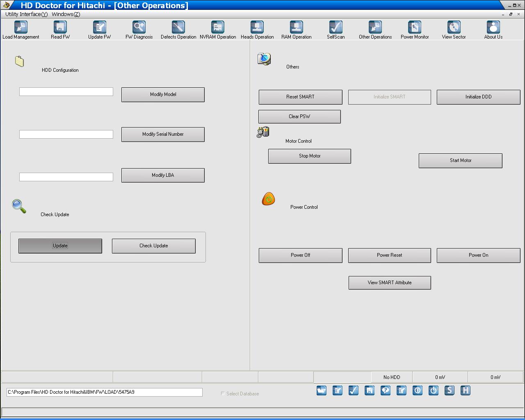Click the Read FW toolbar icon
This screenshot has height=420, width=525.
[60, 27]
